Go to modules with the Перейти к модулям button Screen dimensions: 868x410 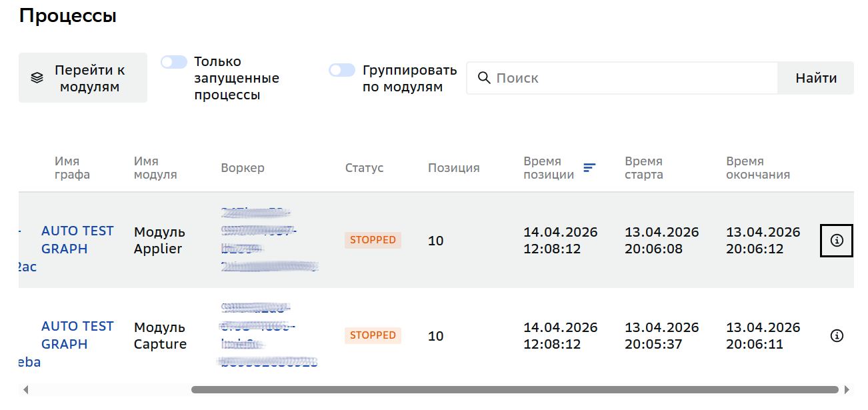[83, 78]
